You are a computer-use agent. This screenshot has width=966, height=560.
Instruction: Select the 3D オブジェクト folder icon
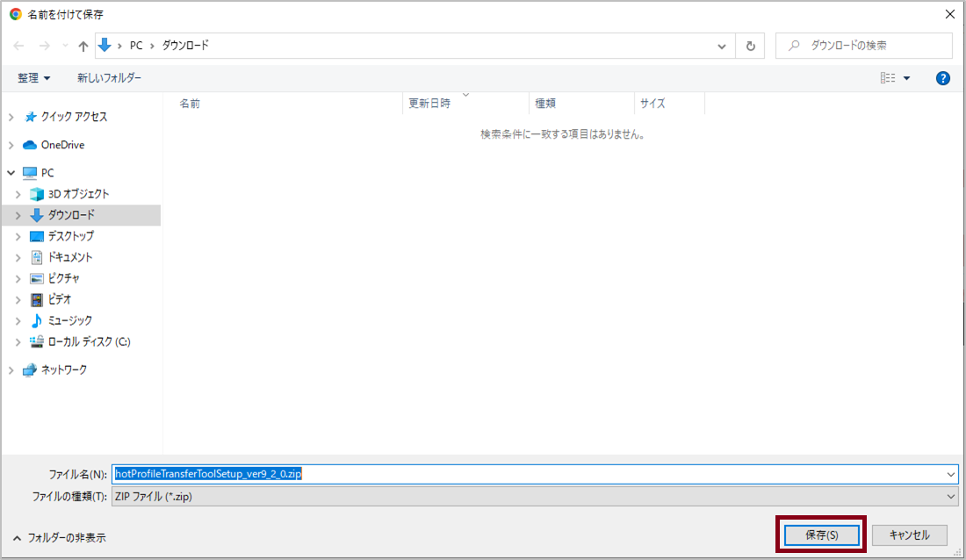[x=37, y=194]
